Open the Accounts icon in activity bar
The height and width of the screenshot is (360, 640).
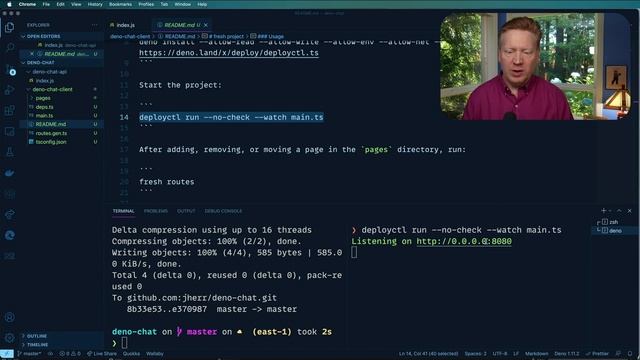tap(9, 317)
